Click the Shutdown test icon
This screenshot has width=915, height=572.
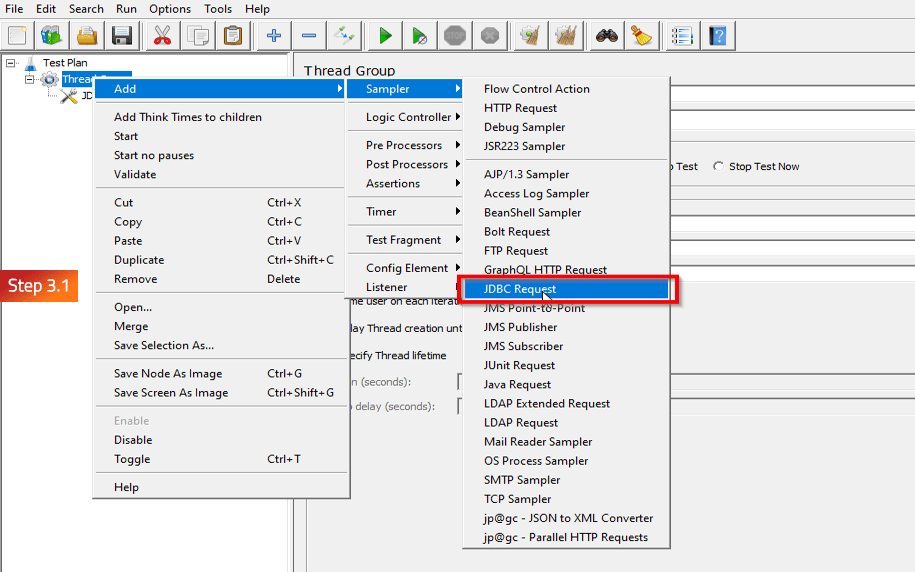(490, 36)
